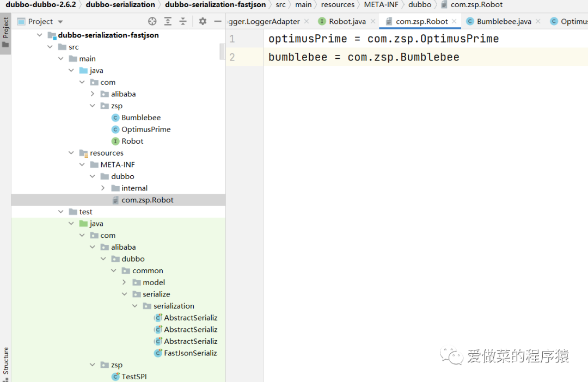Click dubbo-dubbo-2.6.2 in the breadcrumb

[x=40, y=4]
